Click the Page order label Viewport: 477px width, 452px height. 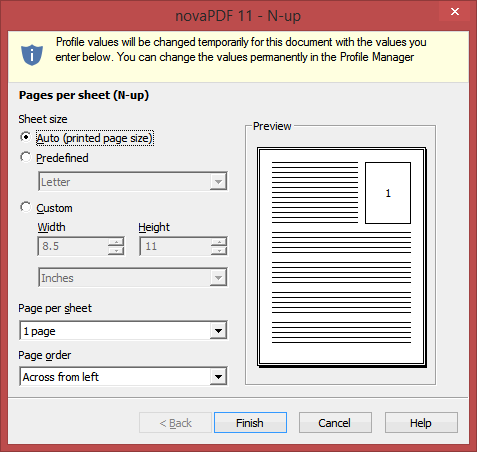[45, 355]
